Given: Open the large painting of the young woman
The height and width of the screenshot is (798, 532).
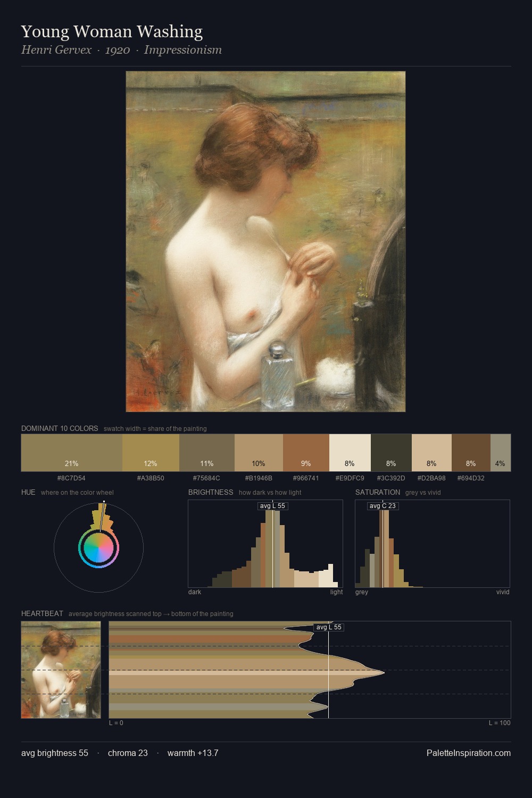Looking at the screenshot, I should (265, 242).
